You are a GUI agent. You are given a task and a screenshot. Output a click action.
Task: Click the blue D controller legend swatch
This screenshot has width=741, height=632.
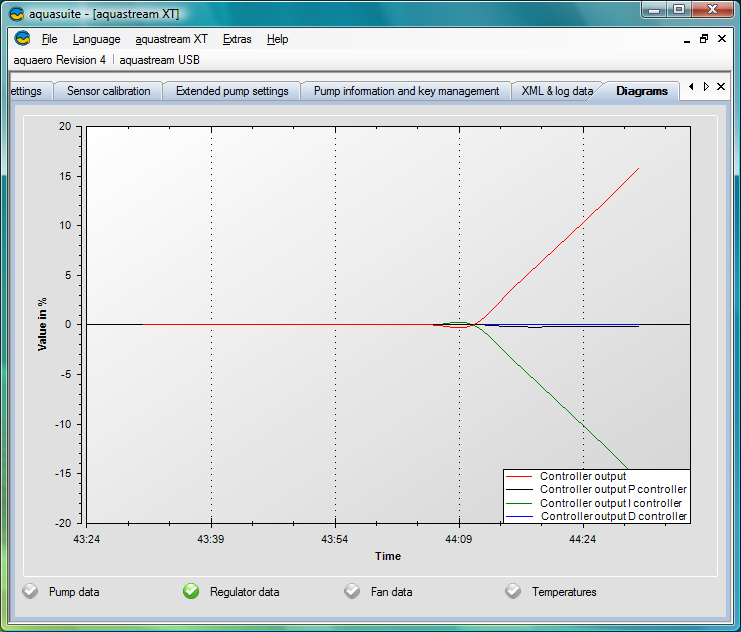coord(519,517)
